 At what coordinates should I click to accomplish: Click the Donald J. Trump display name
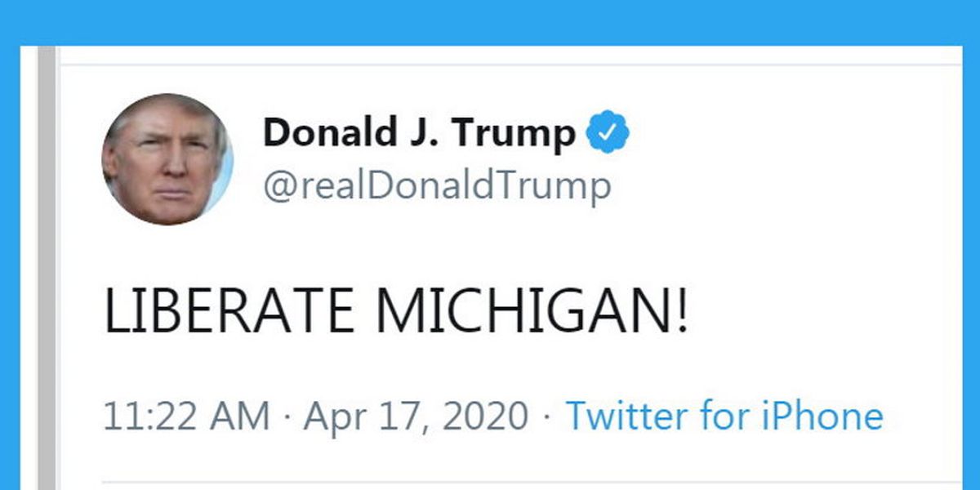pos(419,134)
